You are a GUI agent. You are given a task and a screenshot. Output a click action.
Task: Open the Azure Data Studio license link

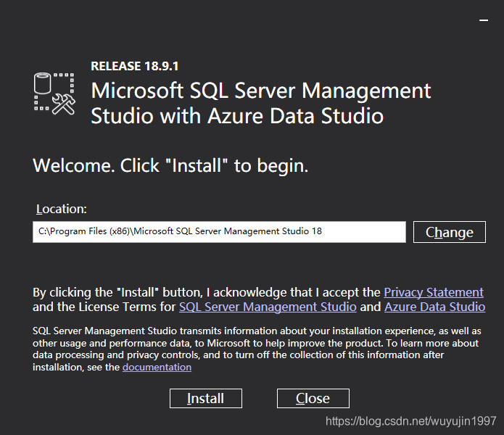tap(435, 307)
